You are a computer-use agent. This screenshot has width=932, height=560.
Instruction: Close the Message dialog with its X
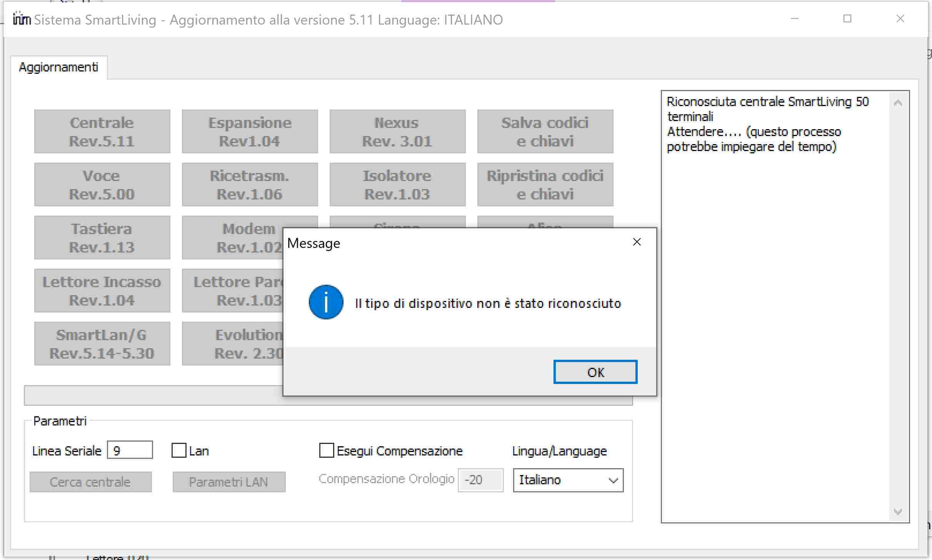coord(637,242)
